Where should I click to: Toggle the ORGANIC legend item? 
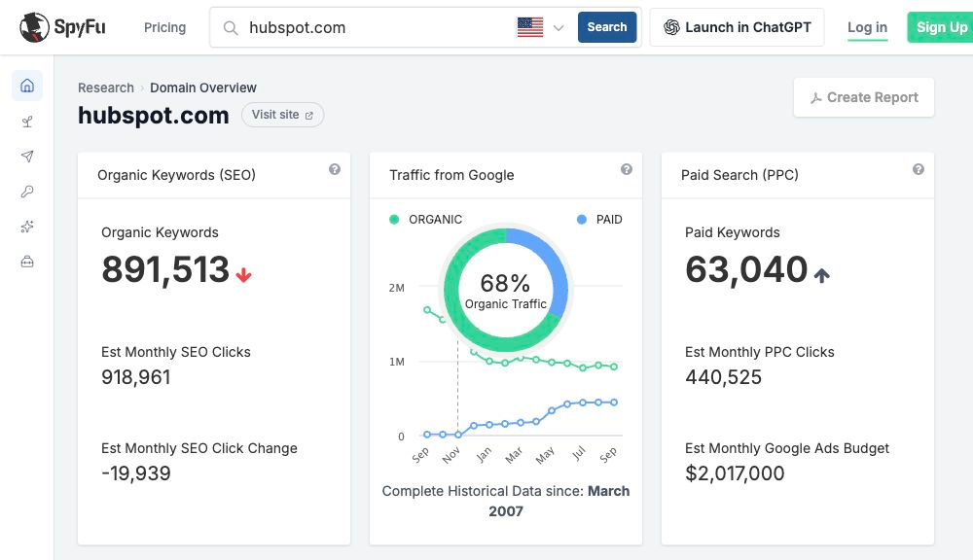pyautogui.click(x=426, y=220)
